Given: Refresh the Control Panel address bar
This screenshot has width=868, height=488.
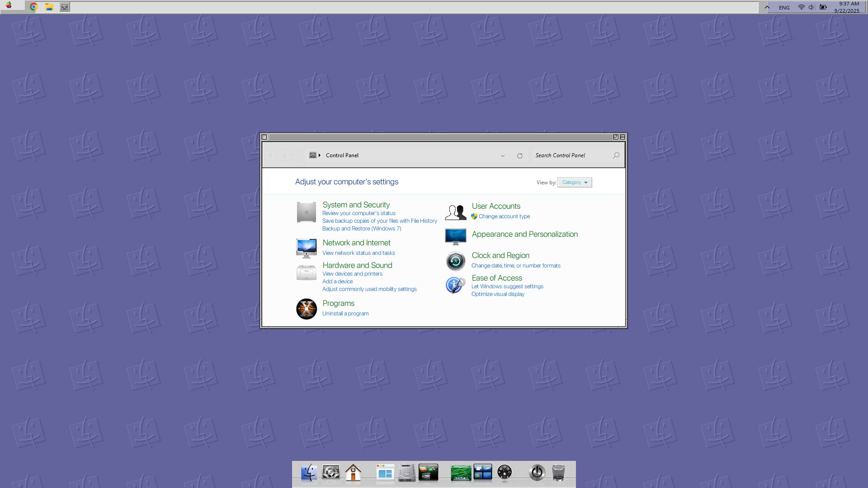Looking at the screenshot, I should point(520,156).
